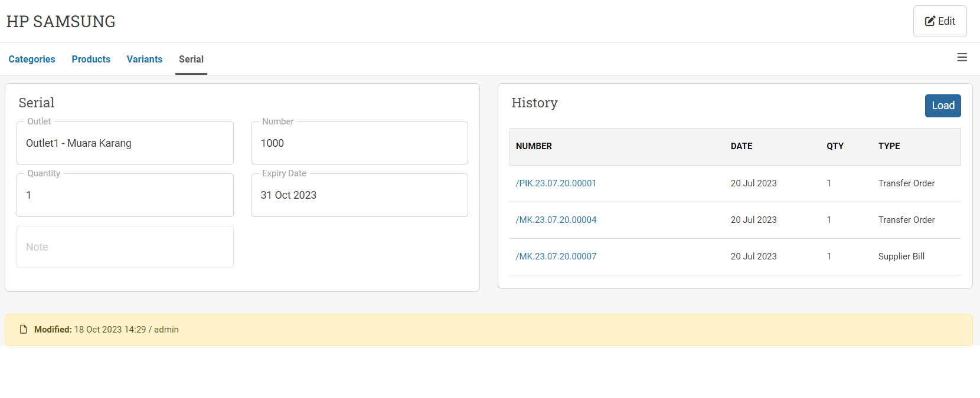980x398 pixels.
Task: Click the Number field showing 1000
Action: (360, 143)
